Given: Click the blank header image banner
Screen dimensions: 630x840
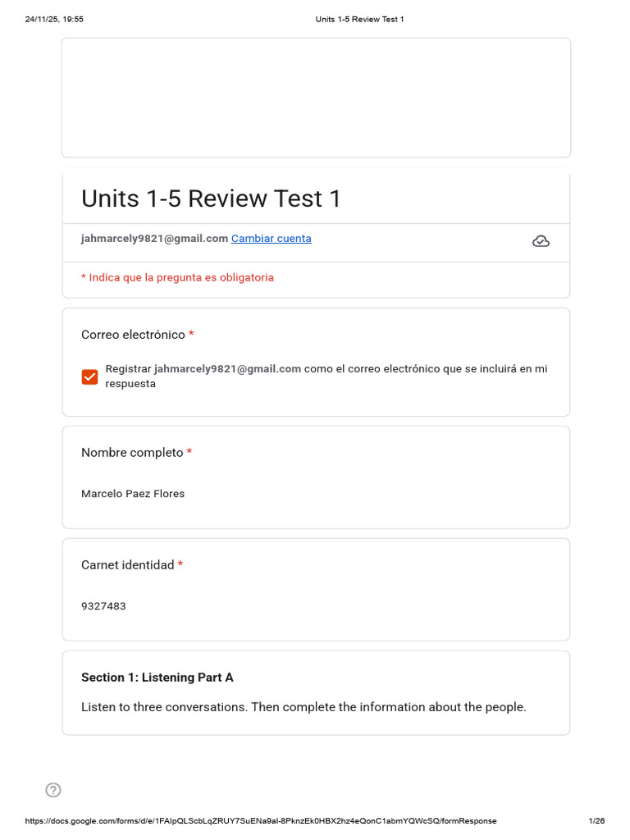Looking at the screenshot, I should click(x=316, y=98).
